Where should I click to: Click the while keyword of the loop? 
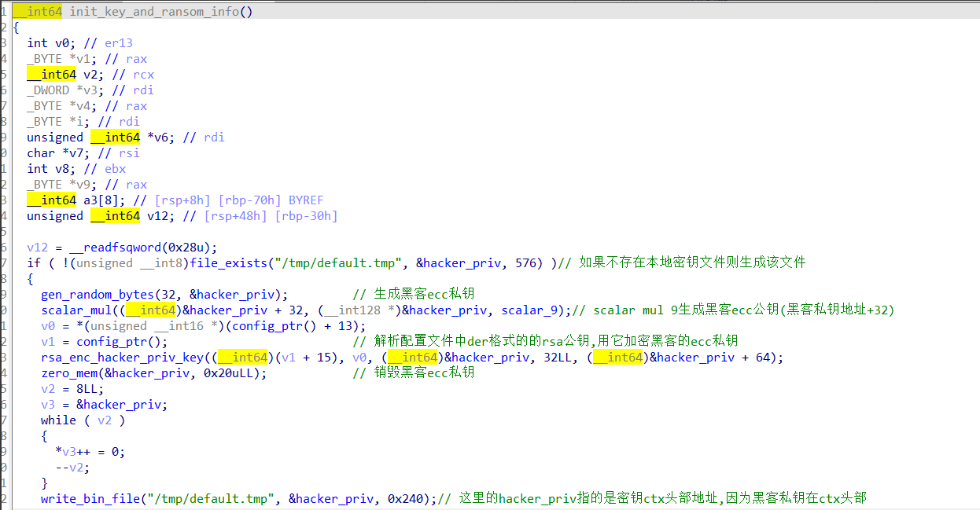59,420
